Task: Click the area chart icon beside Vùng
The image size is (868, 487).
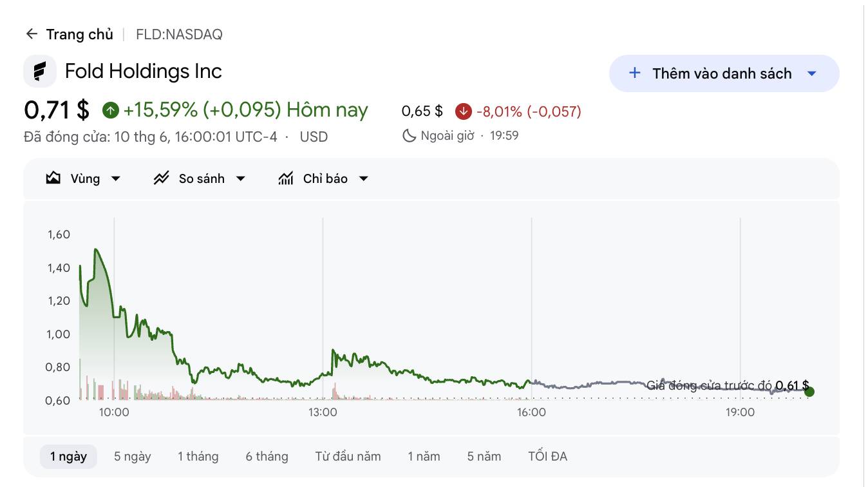Action: point(53,178)
